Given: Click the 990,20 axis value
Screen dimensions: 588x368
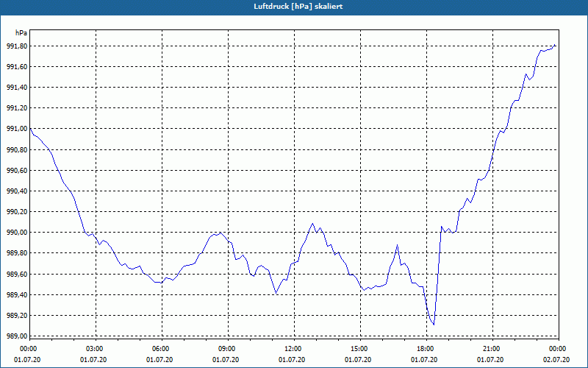Looking at the screenshot, I should (17, 212).
